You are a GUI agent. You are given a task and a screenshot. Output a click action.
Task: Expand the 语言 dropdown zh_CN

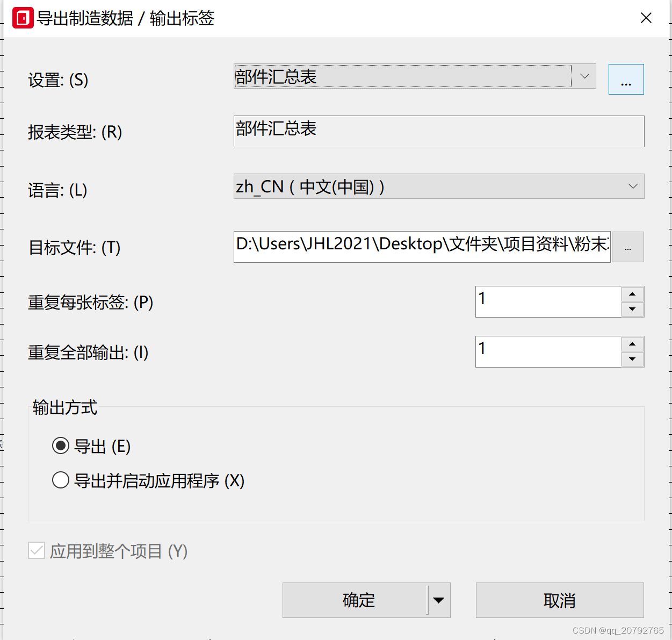(439, 186)
